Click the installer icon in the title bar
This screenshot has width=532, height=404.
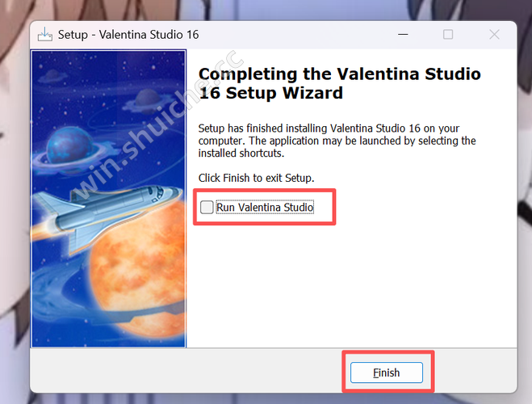44,35
